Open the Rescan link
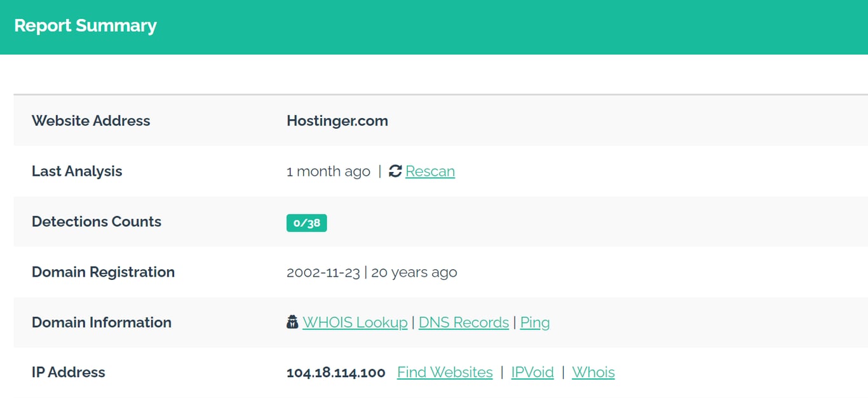The width and height of the screenshot is (868, 398). coord(430,171)
